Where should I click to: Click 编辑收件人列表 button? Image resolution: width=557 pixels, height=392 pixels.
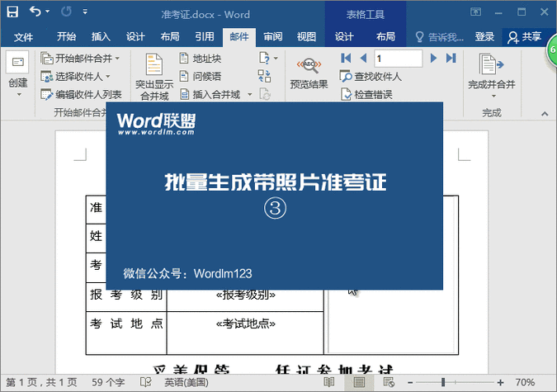[82, 95]
